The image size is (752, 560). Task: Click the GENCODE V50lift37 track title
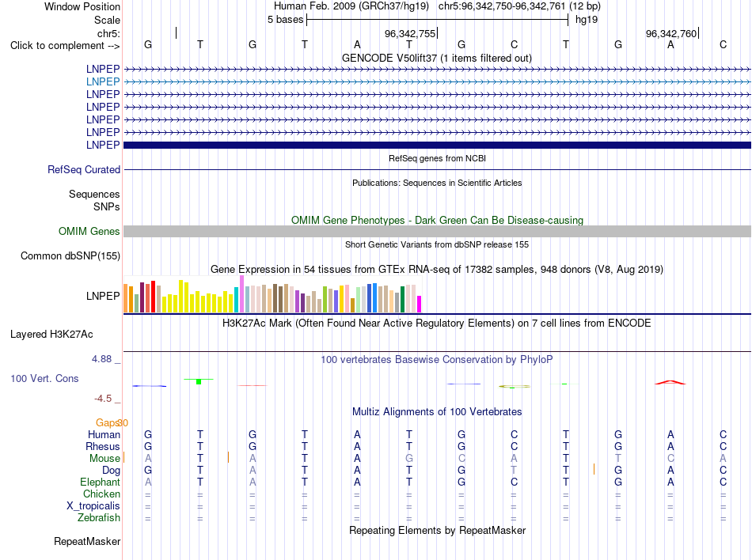[x=437, y=58]
